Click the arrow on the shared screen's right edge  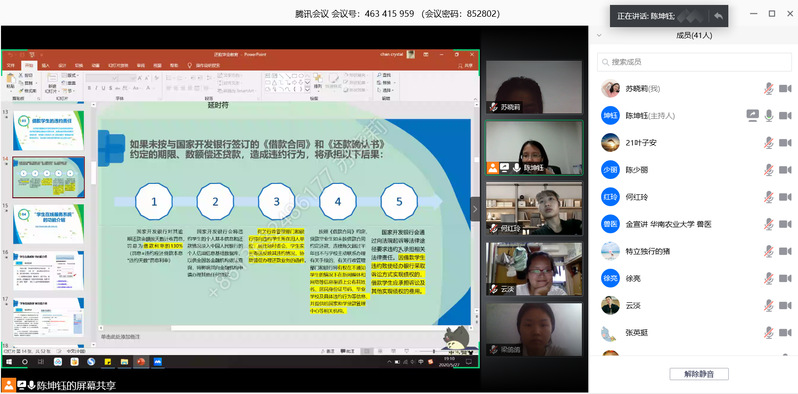[x=475, y=209]
